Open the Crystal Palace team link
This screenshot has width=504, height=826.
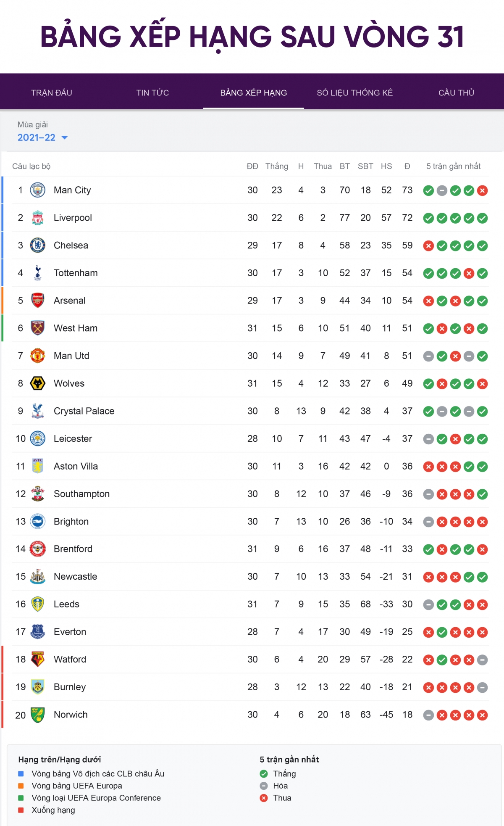coord(84,411)
